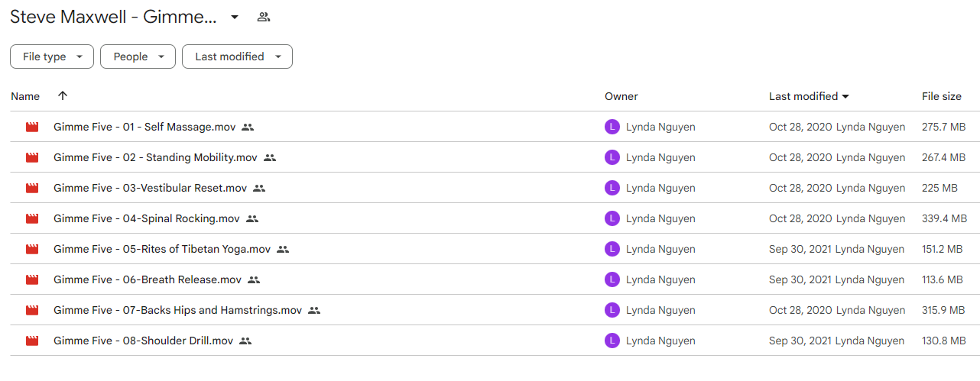Select Gimme Five - 05-Rites of Tibetan Yoga.mov
The image size is (980, 381).
[162, 250]
